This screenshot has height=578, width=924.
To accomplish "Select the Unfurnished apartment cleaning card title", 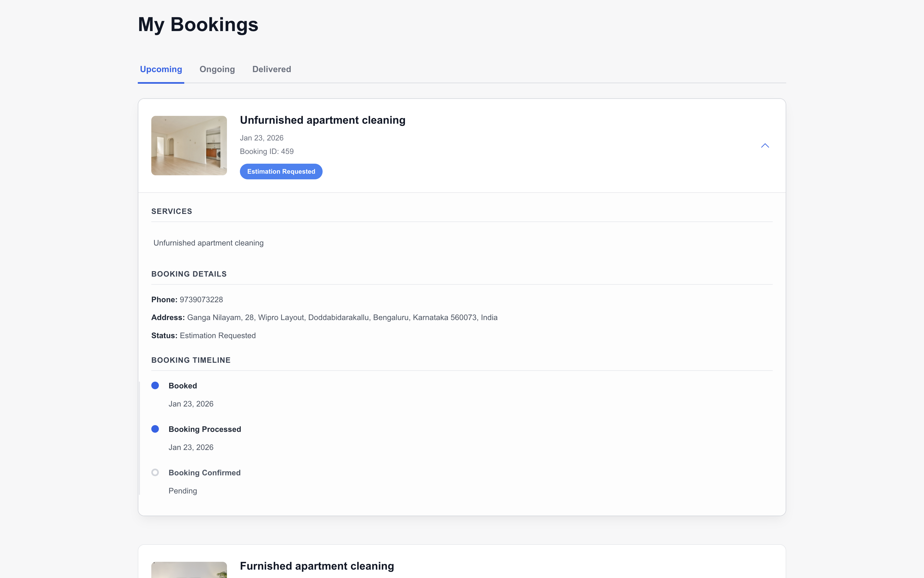I will coord(323,120).
